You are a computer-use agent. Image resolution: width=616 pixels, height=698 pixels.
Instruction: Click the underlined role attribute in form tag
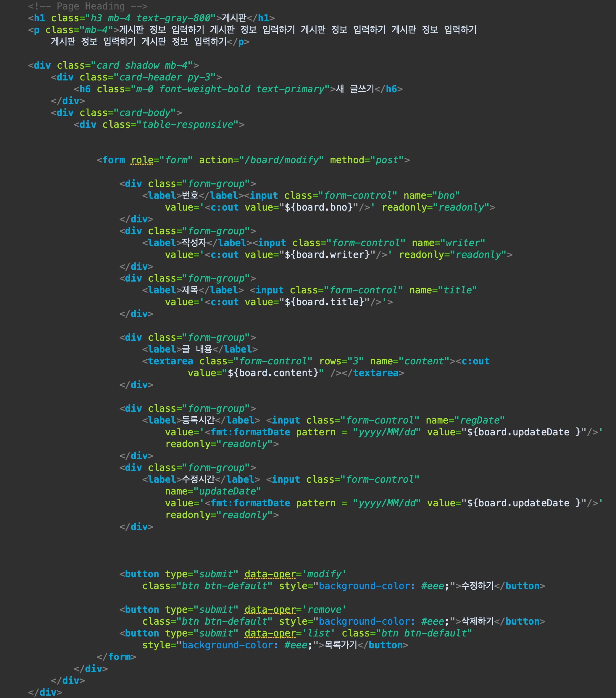click(x=142, y=160)
